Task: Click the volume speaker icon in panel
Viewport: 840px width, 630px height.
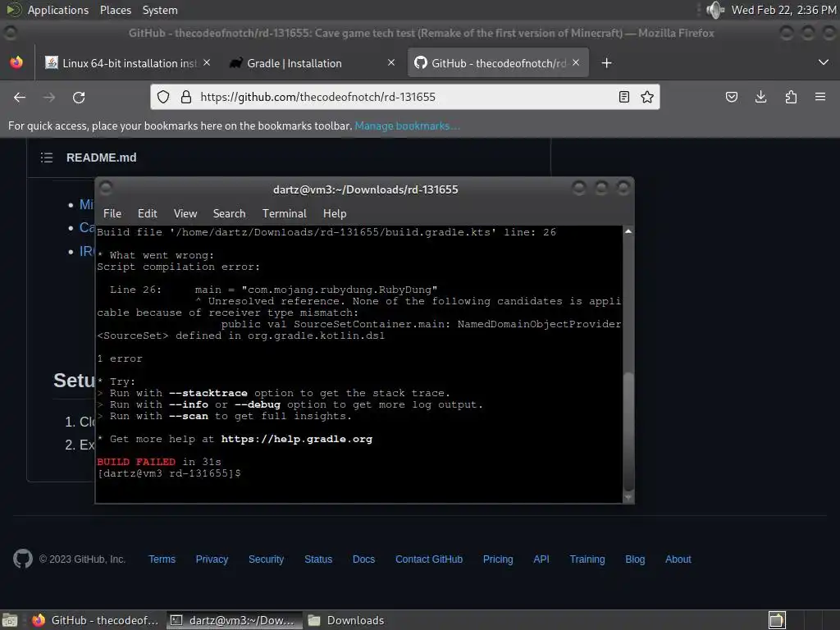Action: pos(714,10)
